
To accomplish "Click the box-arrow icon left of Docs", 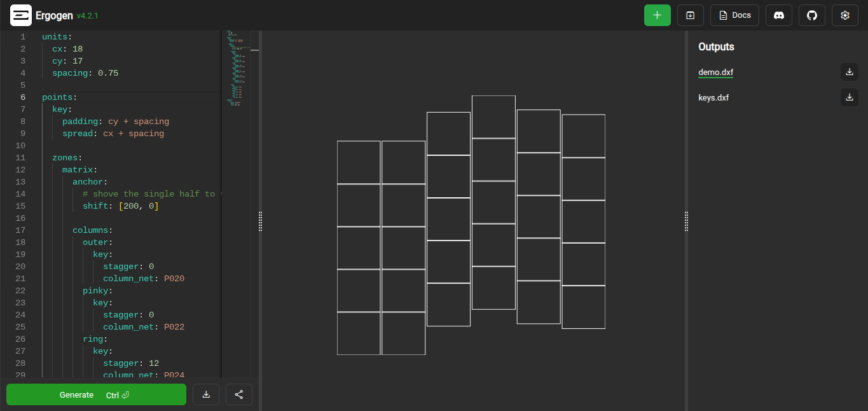I will tap(690, 15).
